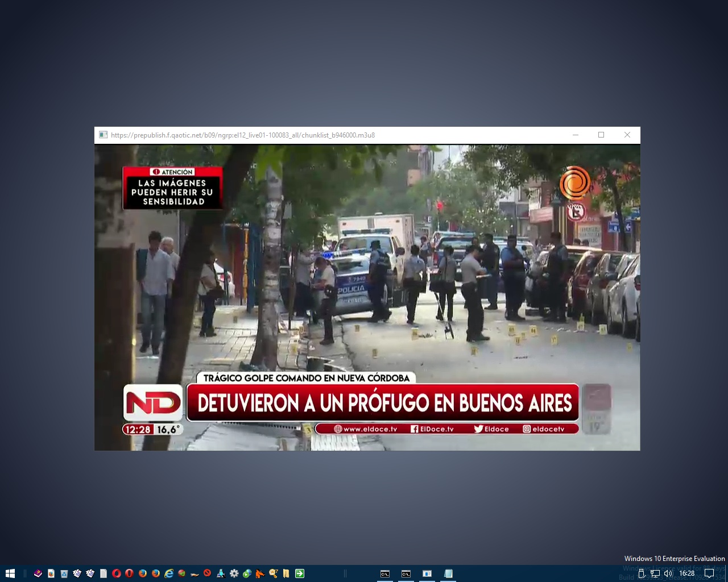This screenshot has height=582, width=728.
Task: Open the volume speaker tray icon
Action: [x=668, y=573]
